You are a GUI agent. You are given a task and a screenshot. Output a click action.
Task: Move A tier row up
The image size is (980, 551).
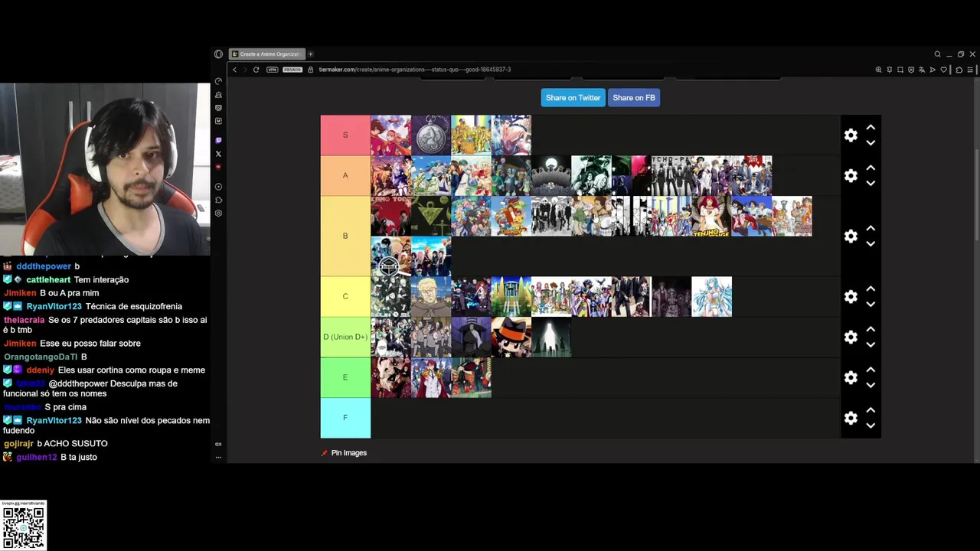pos(871,168)
